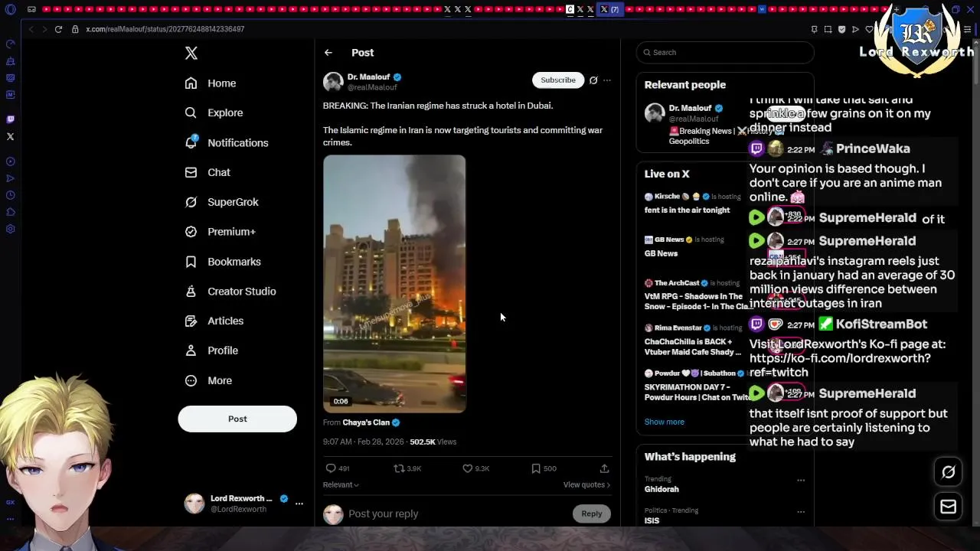The image size is (980, 551).
Task: Click the pin icon in browser toolbar
Action: click(x=814, y=29)
